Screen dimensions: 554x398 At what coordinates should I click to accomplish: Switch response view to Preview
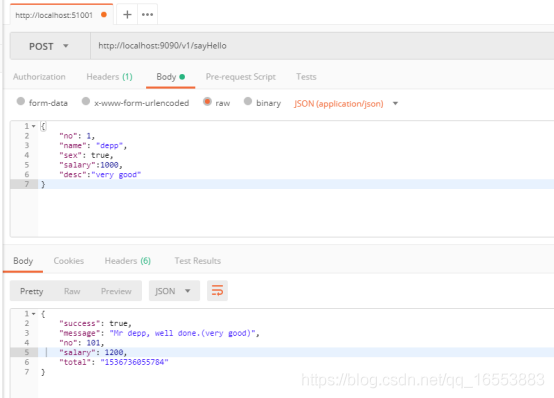(116, 291)
